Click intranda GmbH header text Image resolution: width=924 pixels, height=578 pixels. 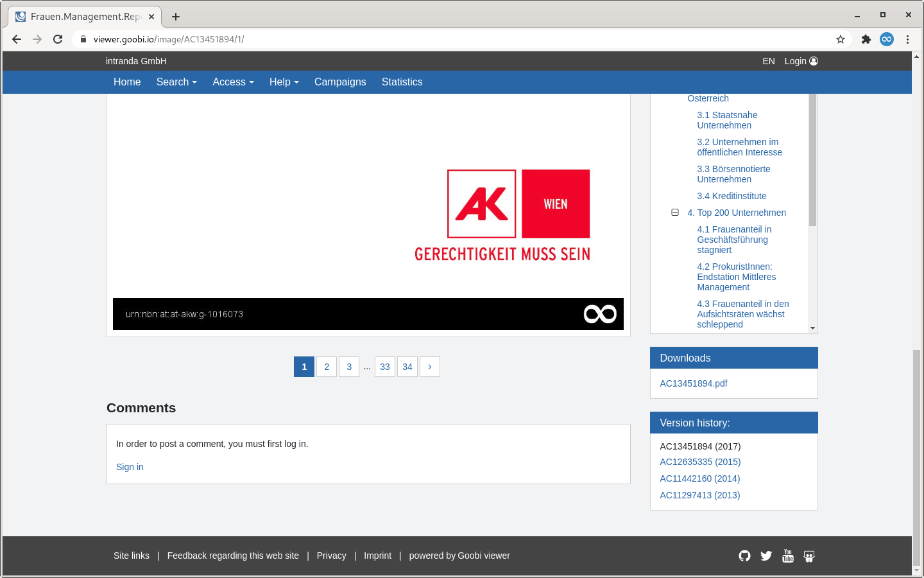click(x=136, y=61)
